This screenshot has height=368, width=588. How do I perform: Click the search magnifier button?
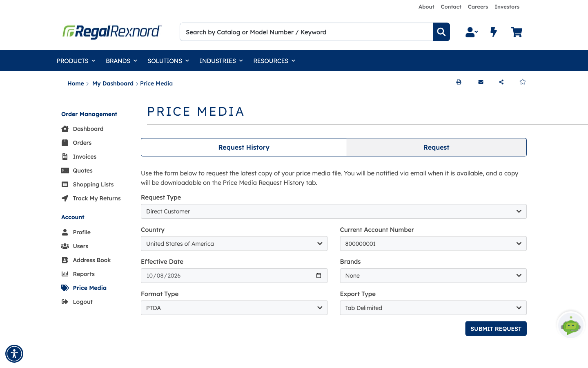441,32
